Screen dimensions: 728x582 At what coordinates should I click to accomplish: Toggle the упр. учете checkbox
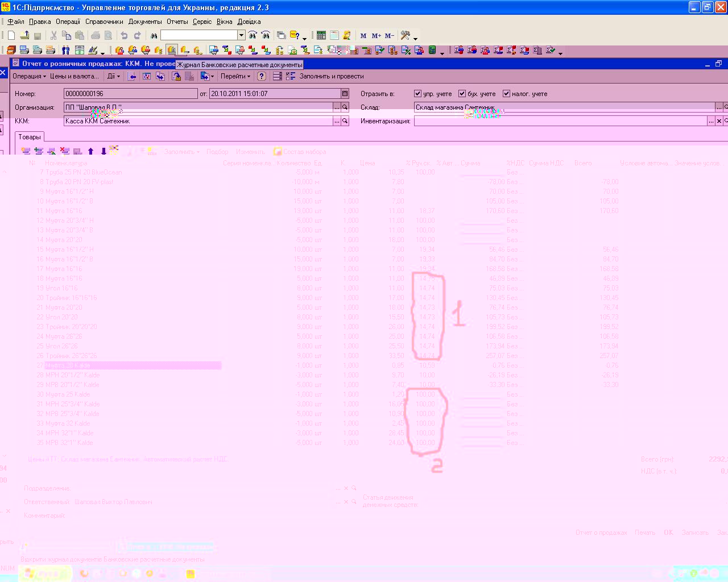(417, 93)
